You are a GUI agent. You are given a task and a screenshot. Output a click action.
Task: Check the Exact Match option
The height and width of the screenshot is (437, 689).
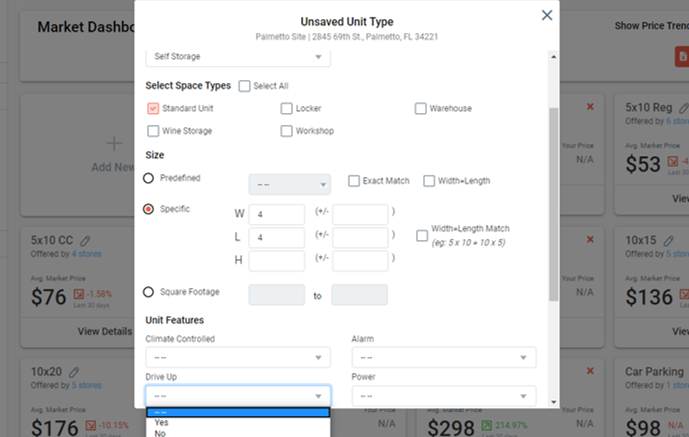[354, 181]
